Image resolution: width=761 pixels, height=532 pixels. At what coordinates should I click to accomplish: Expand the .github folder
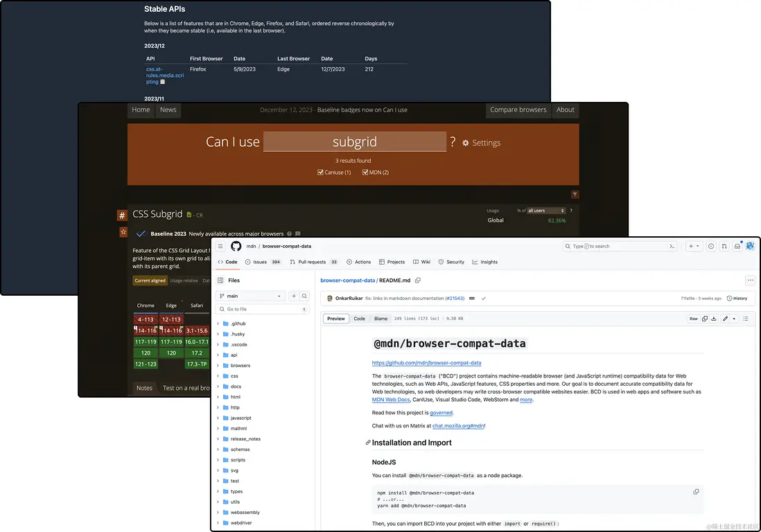click(218, 323)
